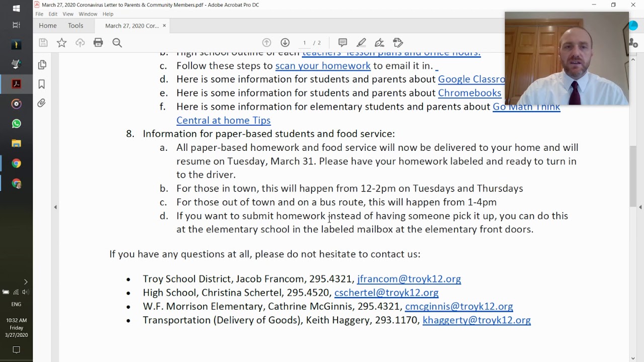
Task: Go to next page arrow
Action: click(285, 43)
